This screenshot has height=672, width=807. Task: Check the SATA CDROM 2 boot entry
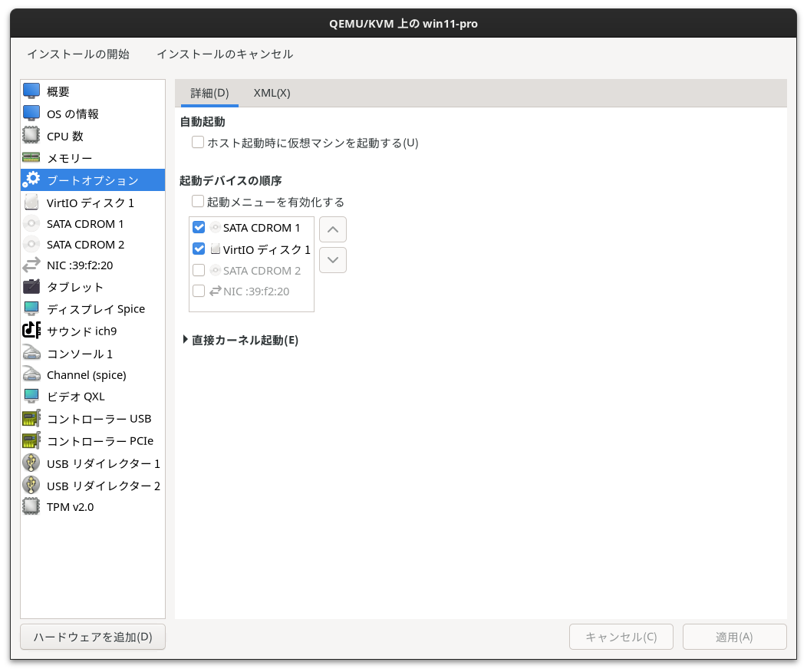tap(198, 270)
